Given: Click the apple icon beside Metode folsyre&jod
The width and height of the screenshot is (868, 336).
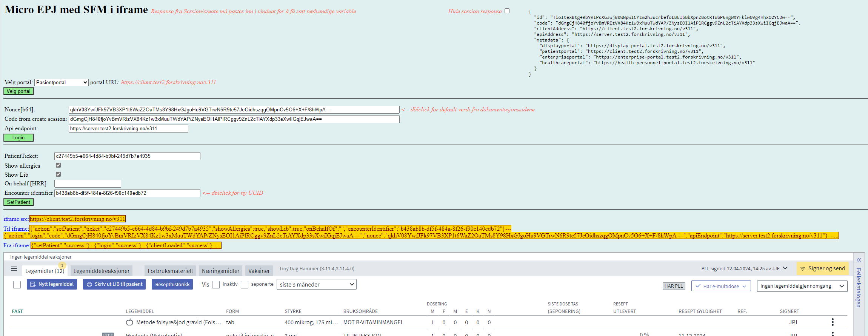Looking at the screenshot, I should (129, 322).
